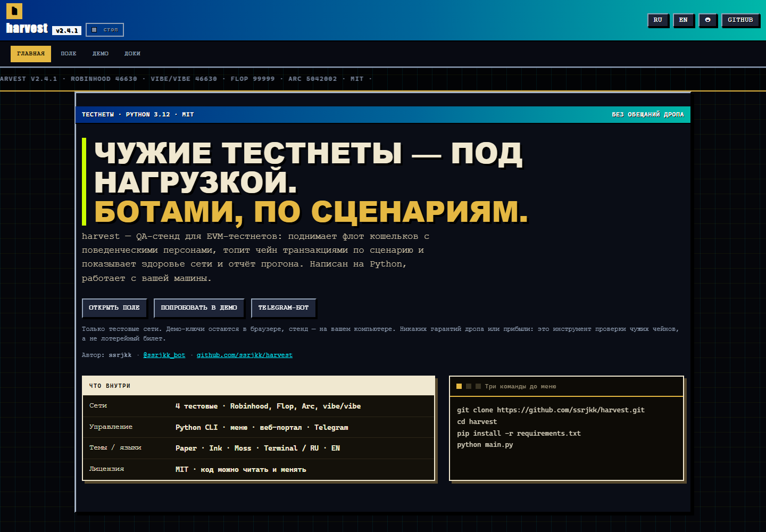Image resolution: width=766 pixels, height=532 pixels.
Task: Go to the ПОЛЕ tab
Action: (x=69, y=54)
